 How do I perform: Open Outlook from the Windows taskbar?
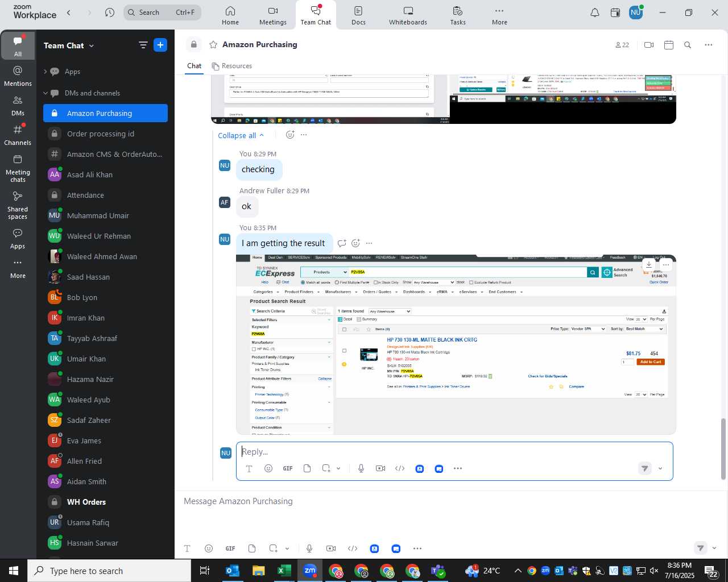click(233, 571)
